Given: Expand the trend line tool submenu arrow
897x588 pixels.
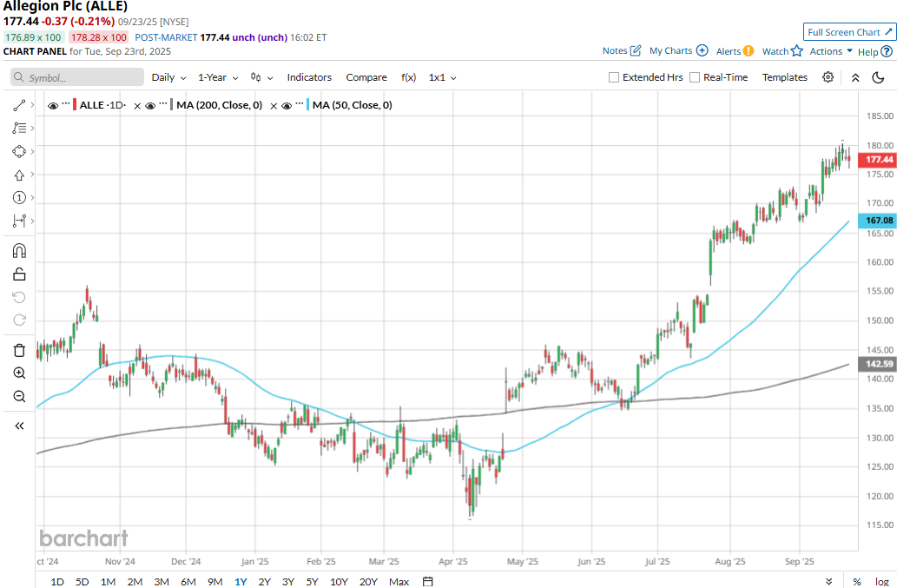Looking at the screenshot, I should coord(33,105).
